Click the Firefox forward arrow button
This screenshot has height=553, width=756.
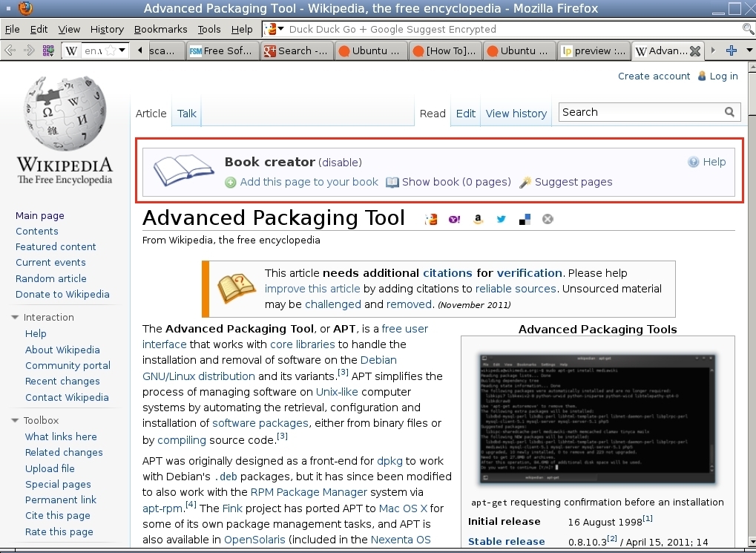[x=29, y=50]
